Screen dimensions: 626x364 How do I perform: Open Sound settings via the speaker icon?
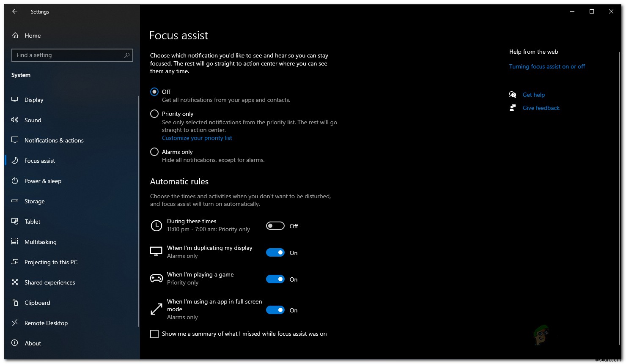coord(15,120)
